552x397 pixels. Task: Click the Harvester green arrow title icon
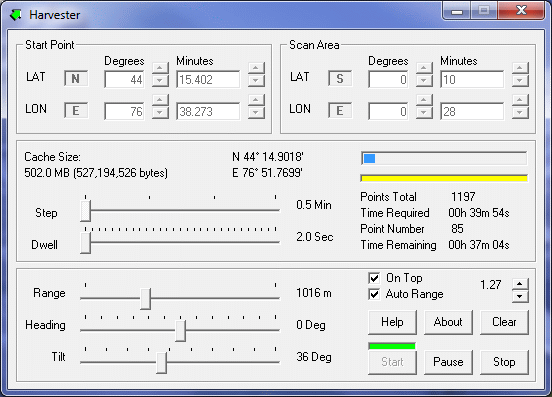pyautogui.click(x=15, y=15)
